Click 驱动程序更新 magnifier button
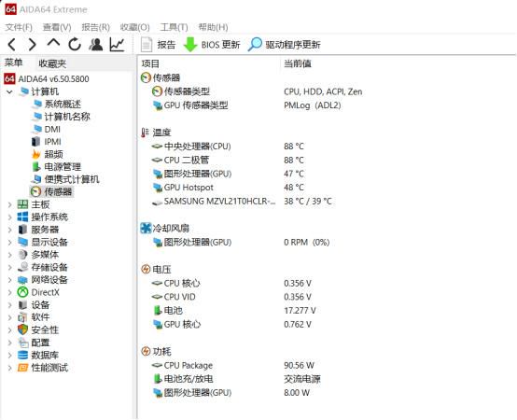517x420 pixels. (x=285, y=45)
